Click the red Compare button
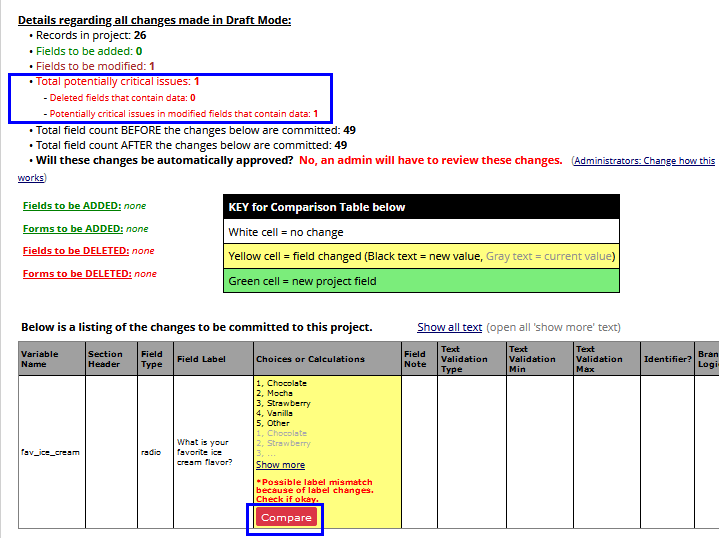 click(x=286, y=518)
